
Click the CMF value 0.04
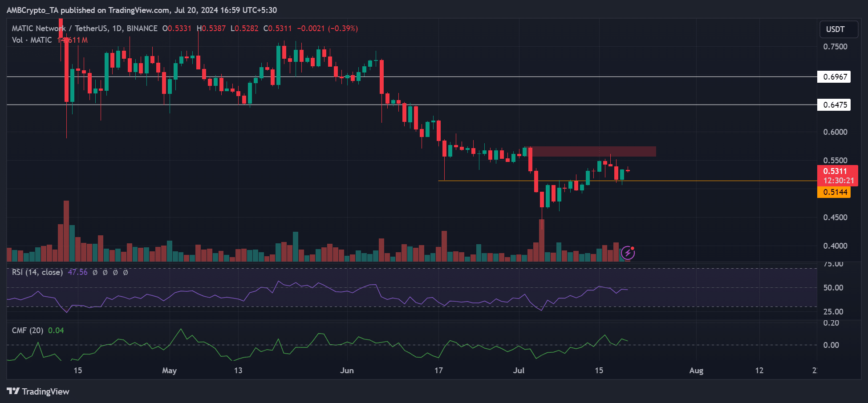tap(56, 330)
